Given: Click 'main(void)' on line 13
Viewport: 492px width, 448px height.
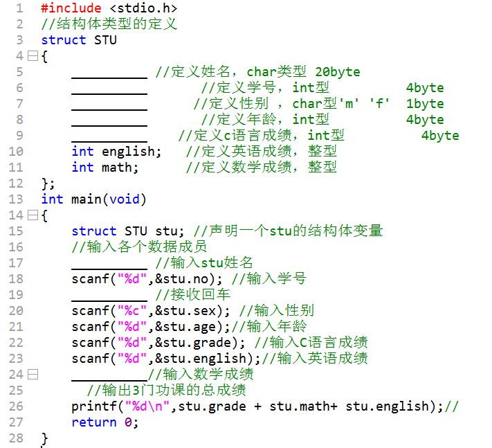Looking at the screenshot, I should point(109,199).
